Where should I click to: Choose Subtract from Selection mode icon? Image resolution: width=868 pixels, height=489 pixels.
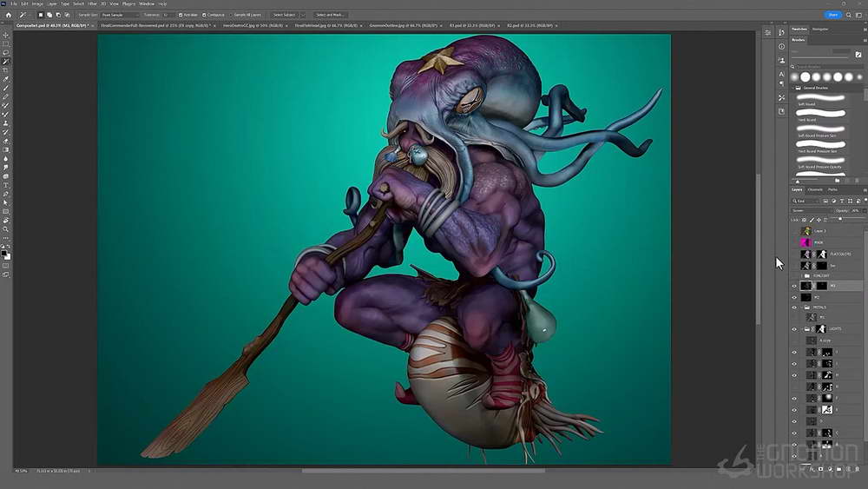(x=58, y=15)
